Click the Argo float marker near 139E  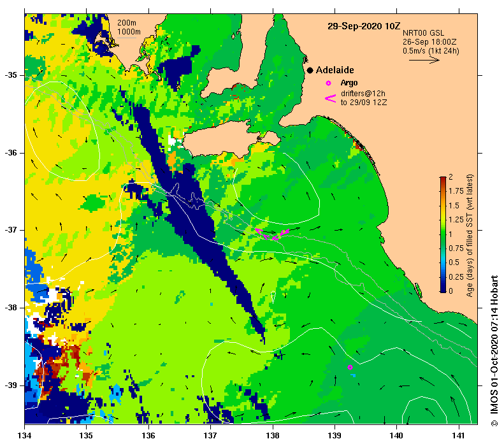[x=350, y=367]
